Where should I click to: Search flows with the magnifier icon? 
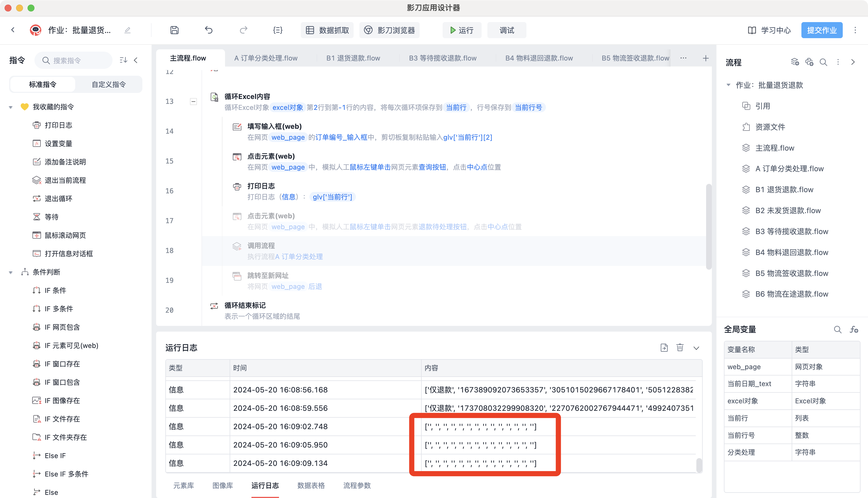(x=824, y=62)
